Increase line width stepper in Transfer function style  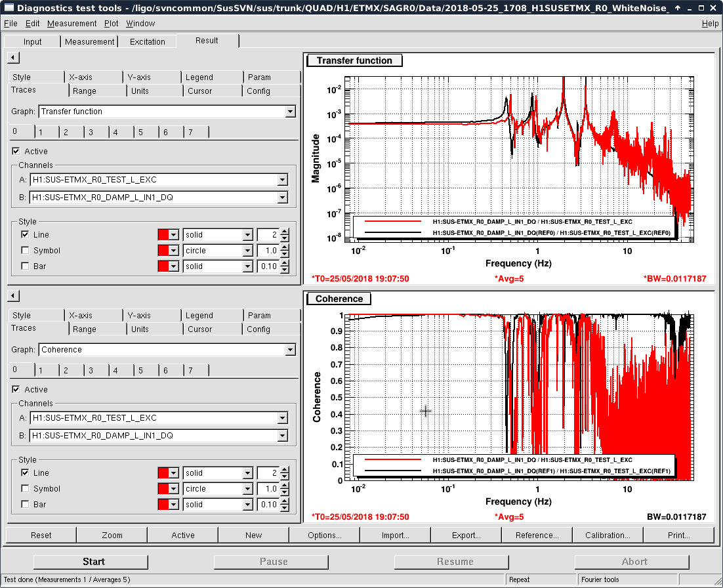click(284, 232)
